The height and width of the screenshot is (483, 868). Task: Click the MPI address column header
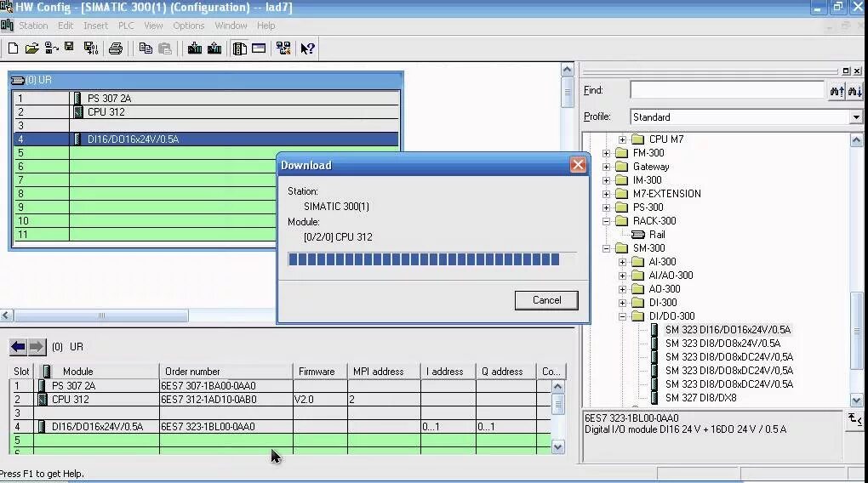coord(384,372)
